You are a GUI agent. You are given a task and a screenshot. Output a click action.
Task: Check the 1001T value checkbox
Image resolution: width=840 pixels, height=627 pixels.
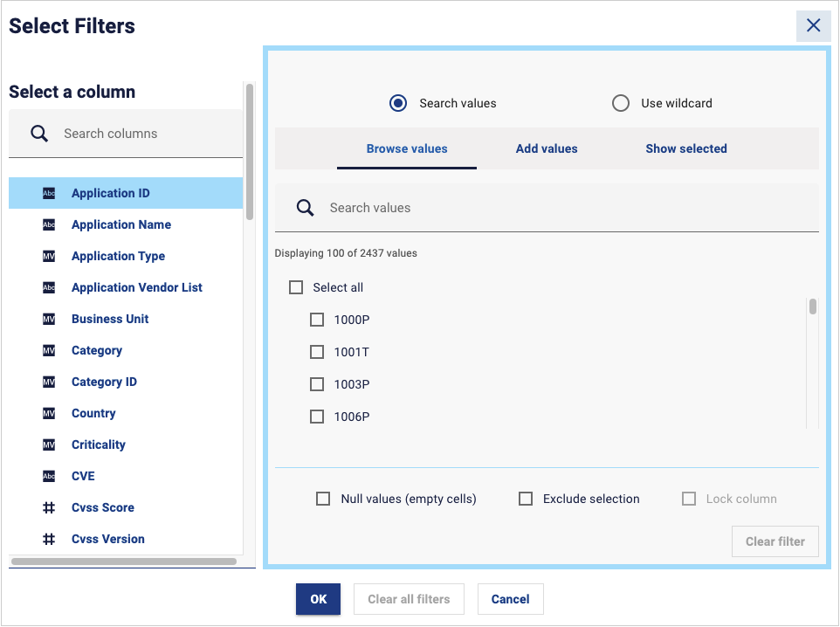tap(317, 352)
